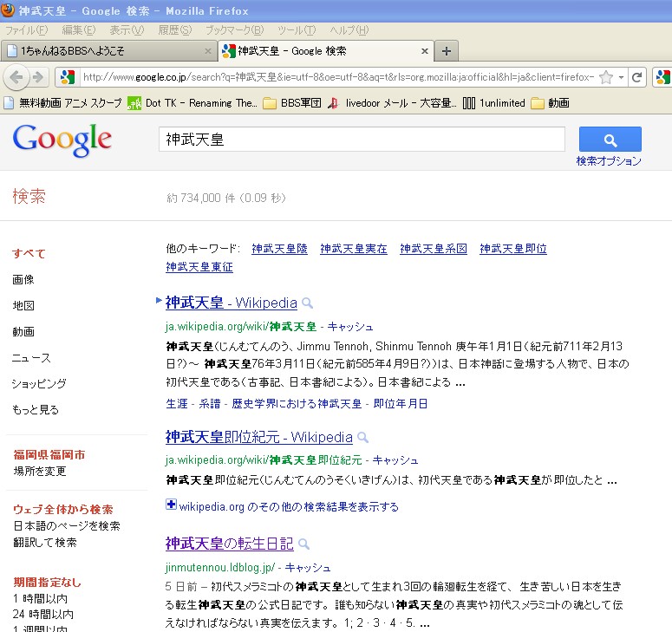The width and height of the screenshot is (672, 632).
Task: Preview the 神武天皇の転生日記 result with magnifier icon
Action: click(303, 544)
